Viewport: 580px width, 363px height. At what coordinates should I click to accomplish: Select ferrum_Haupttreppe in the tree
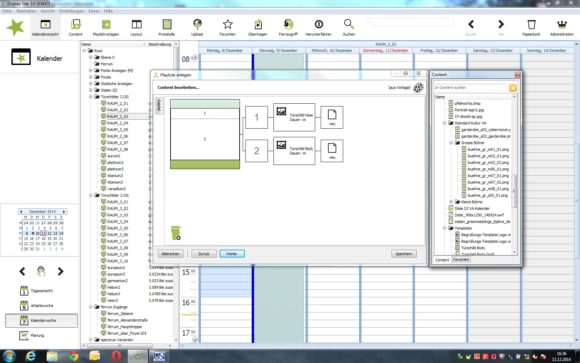point(124,327)
